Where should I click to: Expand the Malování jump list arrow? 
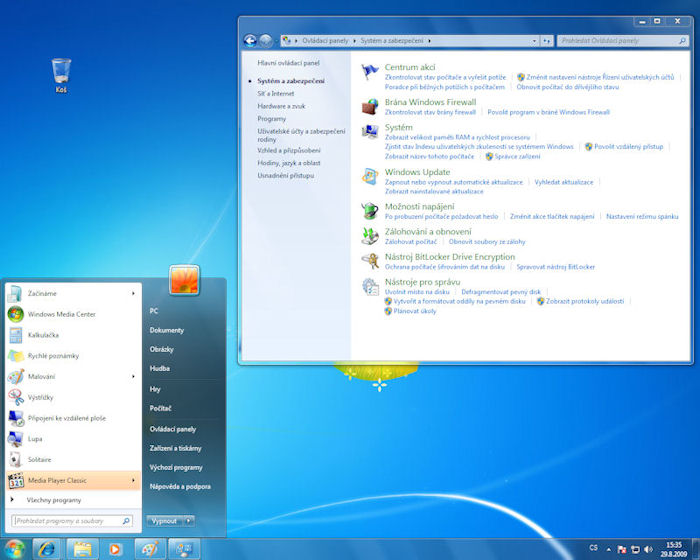pos(134,376)
